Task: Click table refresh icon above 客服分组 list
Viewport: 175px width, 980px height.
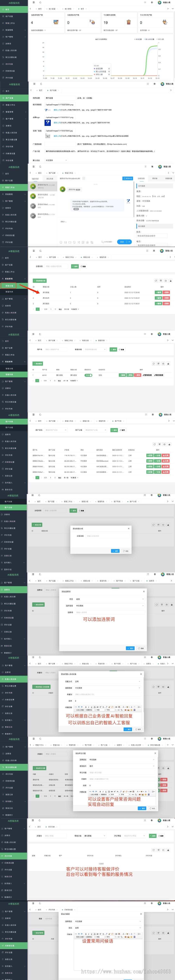Action: [156, 280]
